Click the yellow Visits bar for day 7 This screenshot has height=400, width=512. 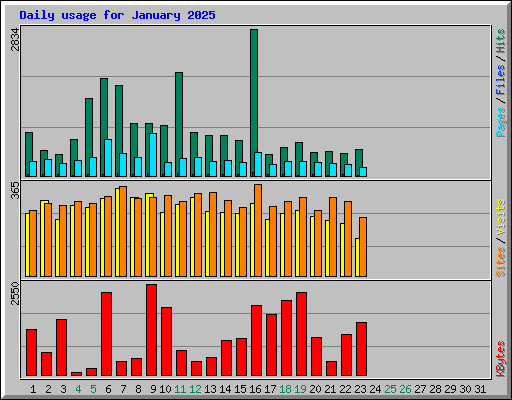click(x=117, y=232)
